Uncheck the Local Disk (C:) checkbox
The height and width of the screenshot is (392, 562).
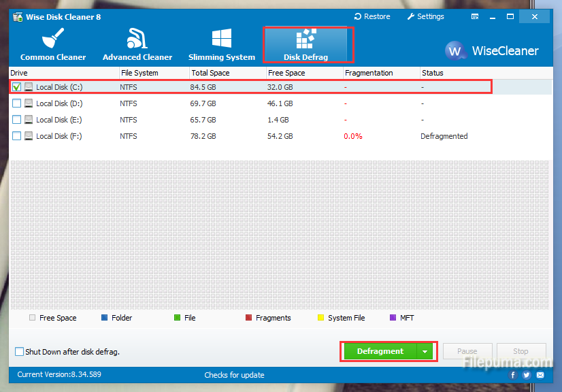coord(17,87)
